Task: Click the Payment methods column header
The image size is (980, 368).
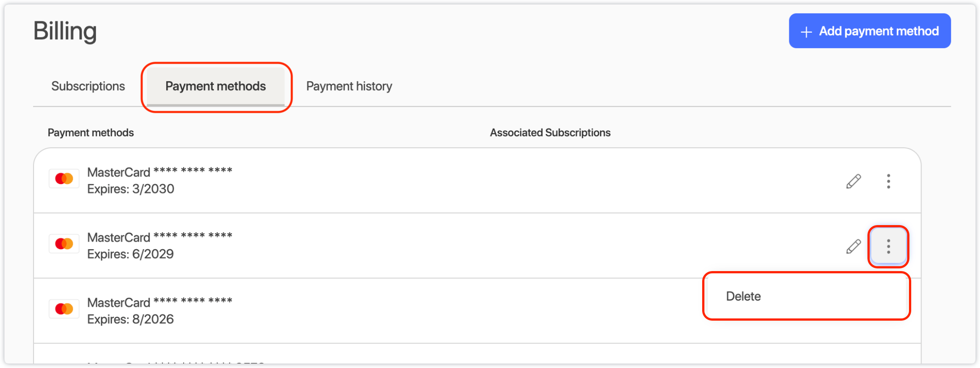Action: tap(91, 133)
